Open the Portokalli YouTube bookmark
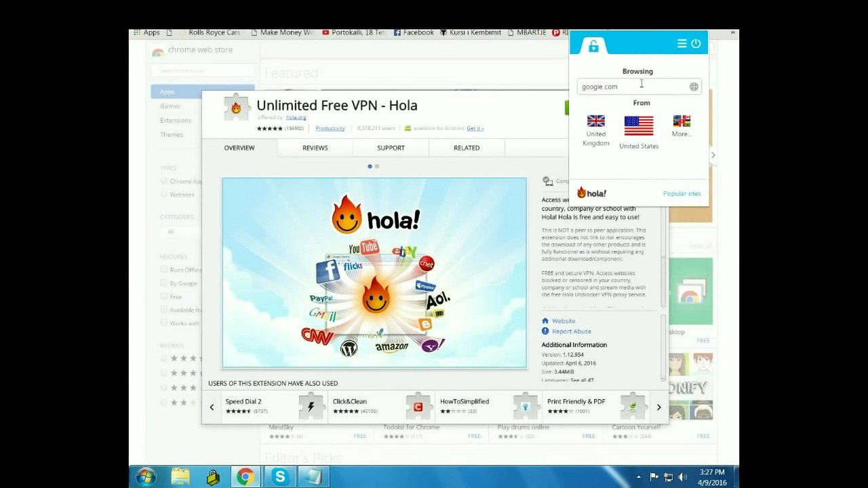 [x=353, y=33]
